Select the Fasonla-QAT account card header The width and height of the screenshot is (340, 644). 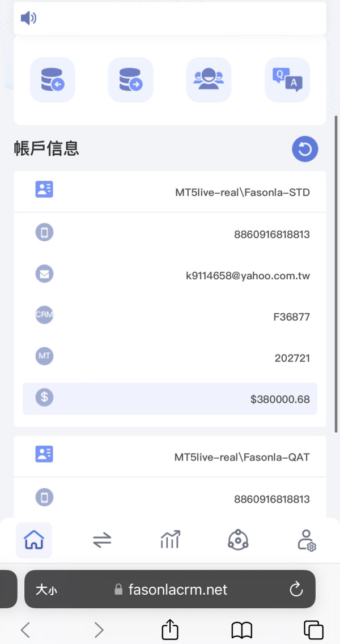point(170,457)
